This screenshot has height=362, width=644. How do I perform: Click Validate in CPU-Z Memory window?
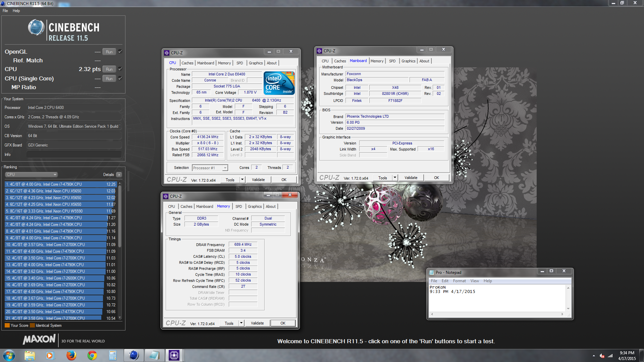pos(257,323)
